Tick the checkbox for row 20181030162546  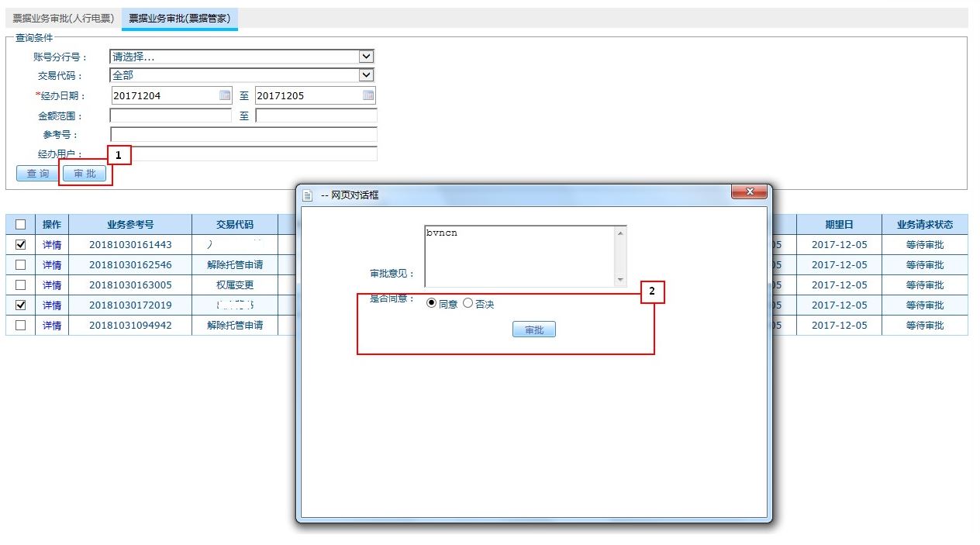[x=21, y=264]
